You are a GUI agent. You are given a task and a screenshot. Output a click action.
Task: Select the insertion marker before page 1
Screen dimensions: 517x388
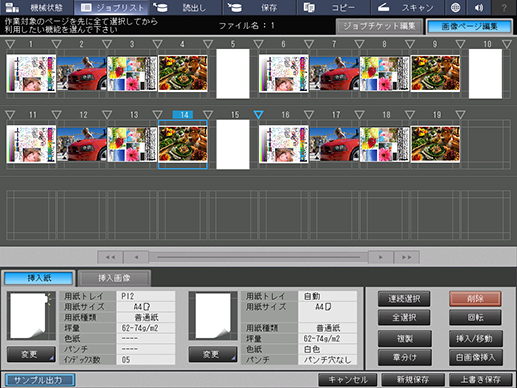(x=10, y=44)
